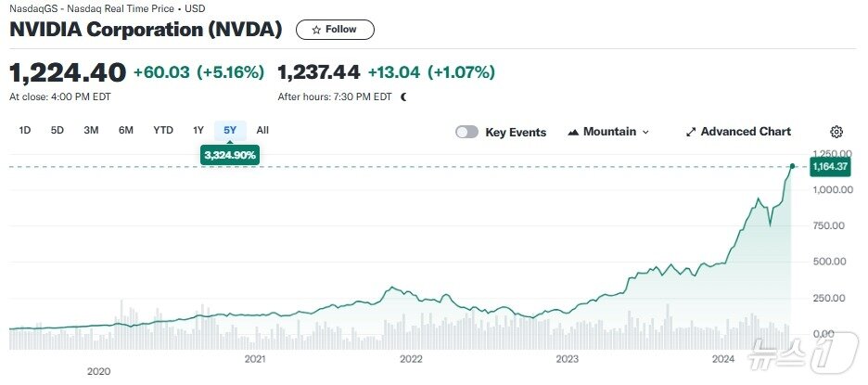Click the star icon in Follow button
Viewport: 868px width, 385px height.
click(x=316, y=30)
